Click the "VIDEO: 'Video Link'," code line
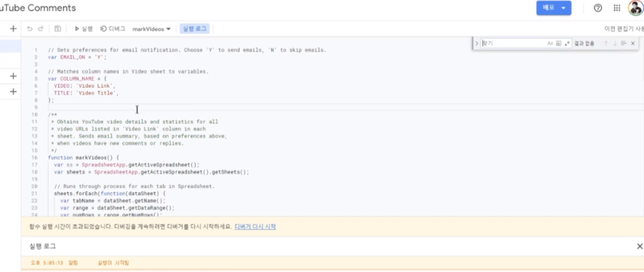The width and height of the screenshot is (644, 272). [x=85, y=86]
